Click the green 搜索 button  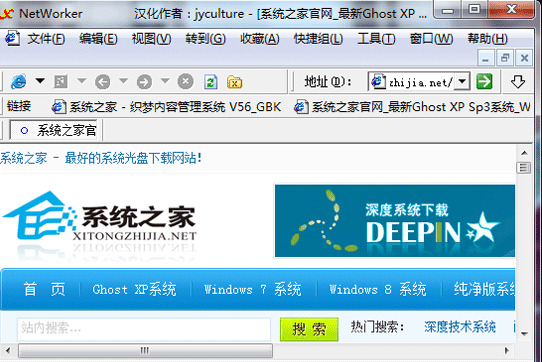coord(309,329)
